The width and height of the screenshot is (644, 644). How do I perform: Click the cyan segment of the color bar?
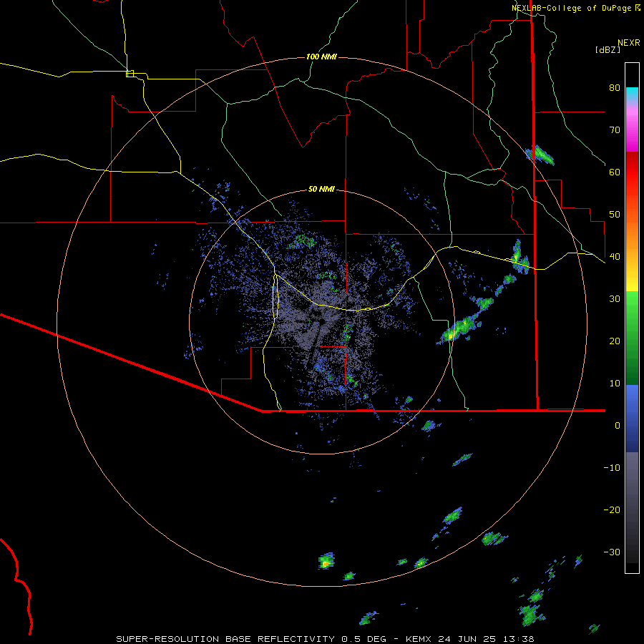(632, 94)
